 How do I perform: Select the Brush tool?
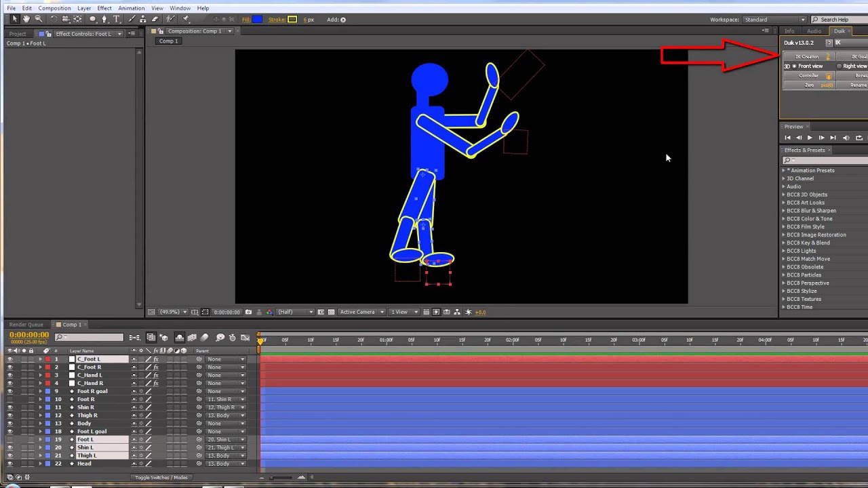(x=133, y=20)
